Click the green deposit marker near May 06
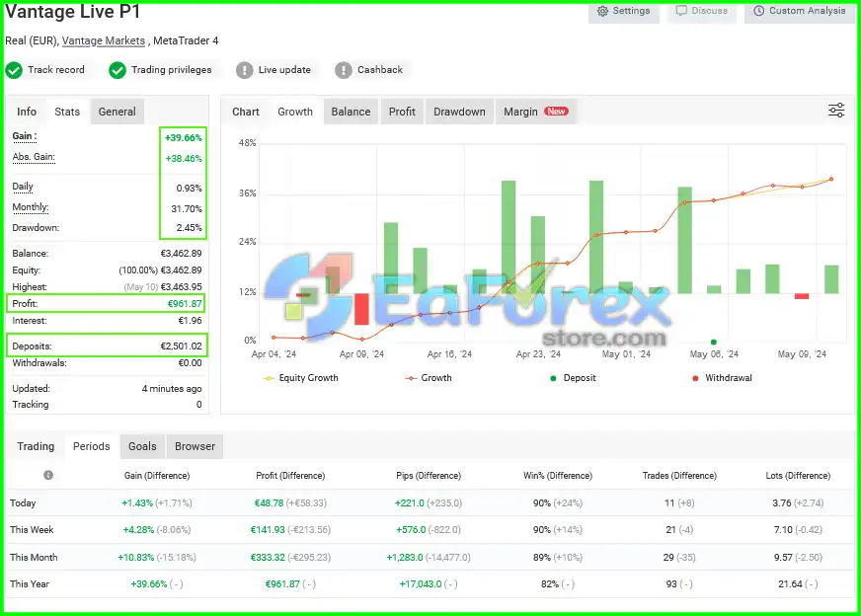Image resolution: width=861 pixels, height=616 pixels. point(713,342)
